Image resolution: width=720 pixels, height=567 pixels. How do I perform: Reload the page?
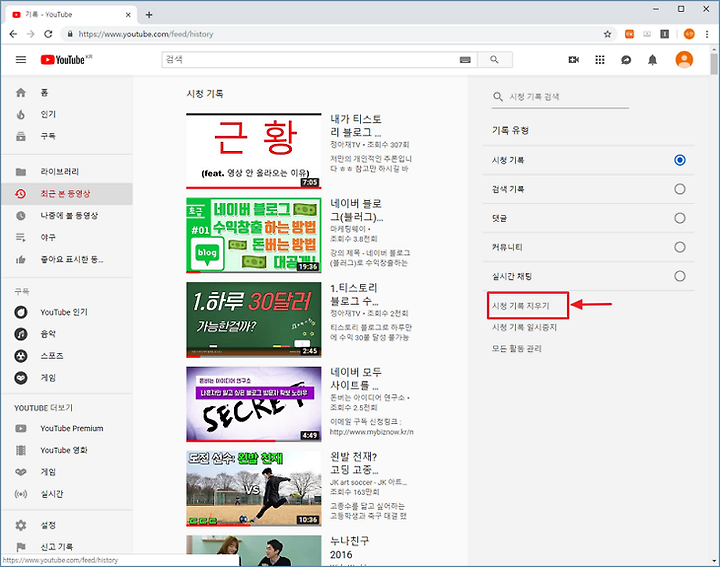pos(48,34)
